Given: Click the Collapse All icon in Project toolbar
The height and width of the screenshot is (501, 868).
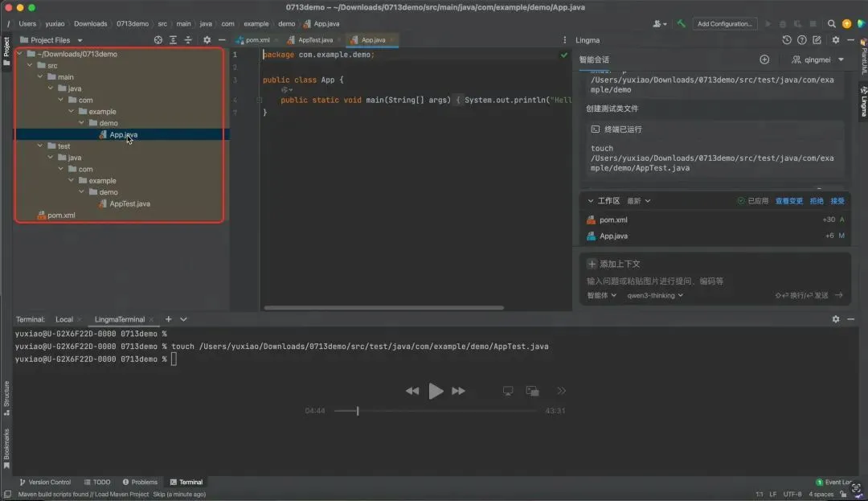Looking at the screenshot, I should coord(187,40).
